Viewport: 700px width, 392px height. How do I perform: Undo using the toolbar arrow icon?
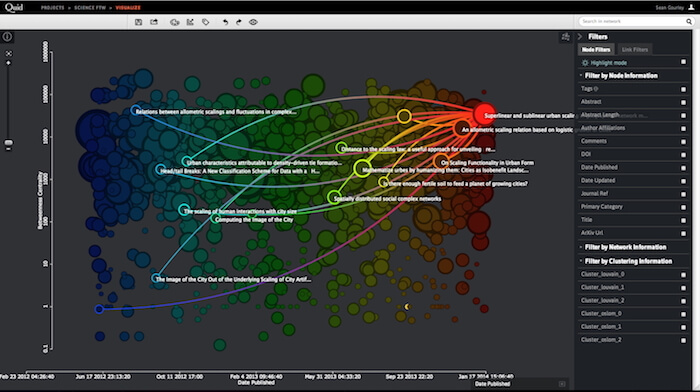pos(225,22)
